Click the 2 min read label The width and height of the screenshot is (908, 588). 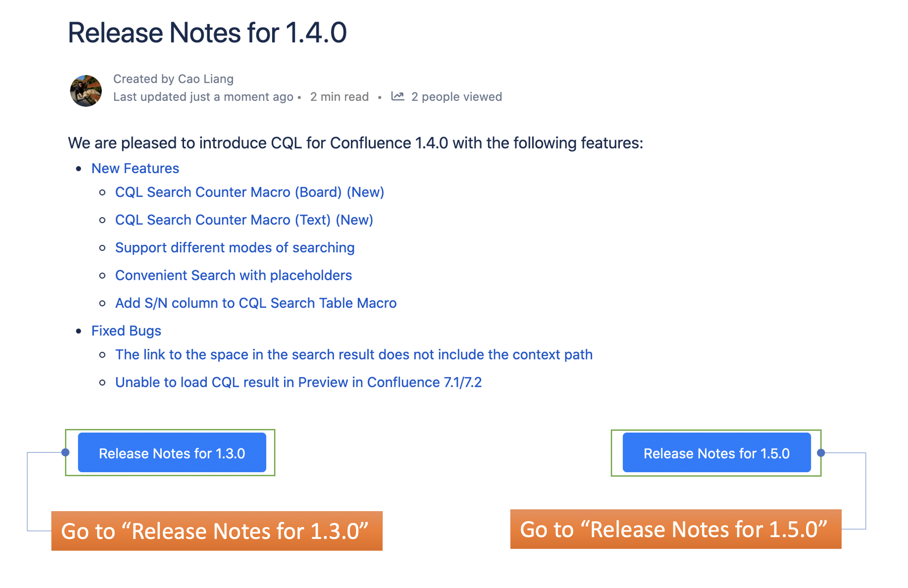coord(339,97)
